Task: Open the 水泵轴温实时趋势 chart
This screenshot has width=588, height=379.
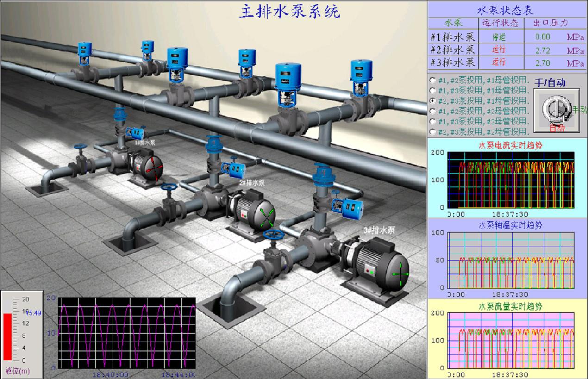Action: coord(511,260)
